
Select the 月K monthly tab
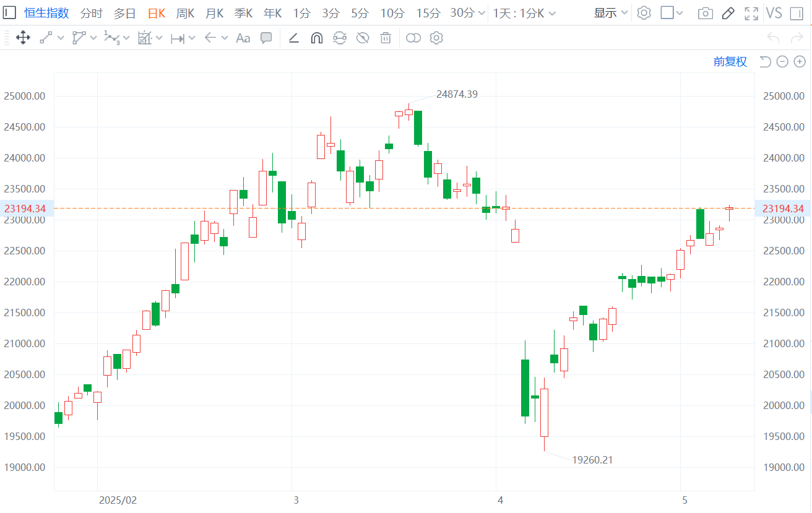point(215,13)
